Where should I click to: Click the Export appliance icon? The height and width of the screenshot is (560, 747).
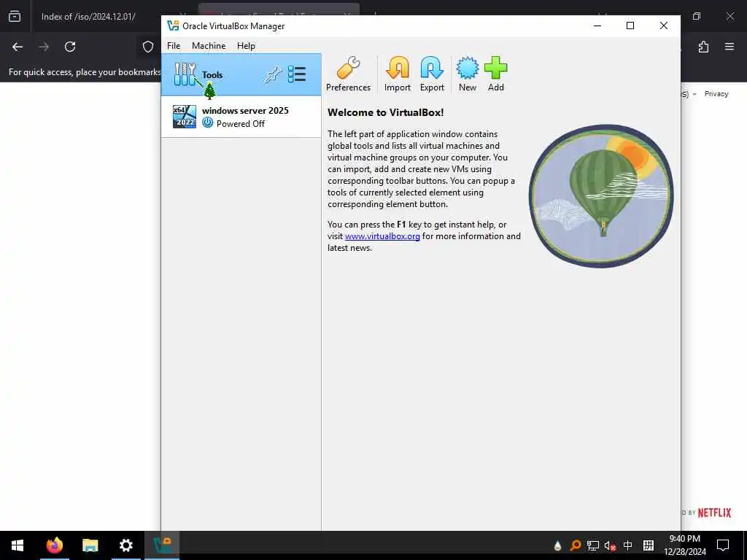pos(432,74)
